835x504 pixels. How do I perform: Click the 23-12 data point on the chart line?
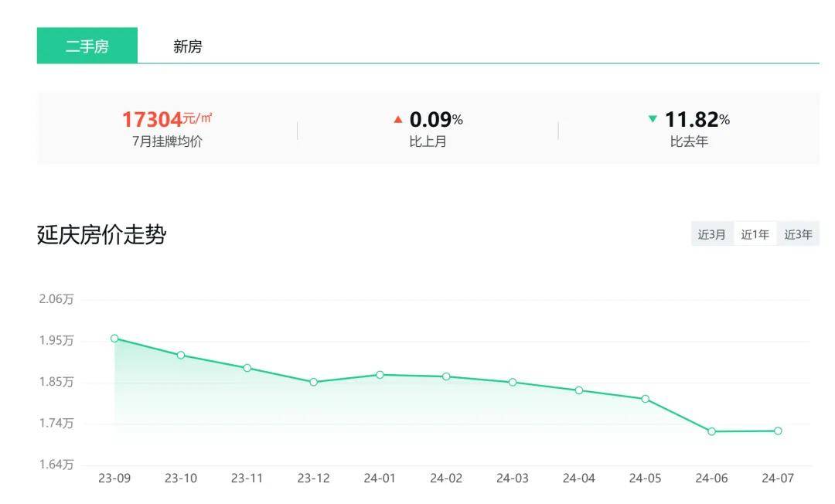(x=313, y=382)
